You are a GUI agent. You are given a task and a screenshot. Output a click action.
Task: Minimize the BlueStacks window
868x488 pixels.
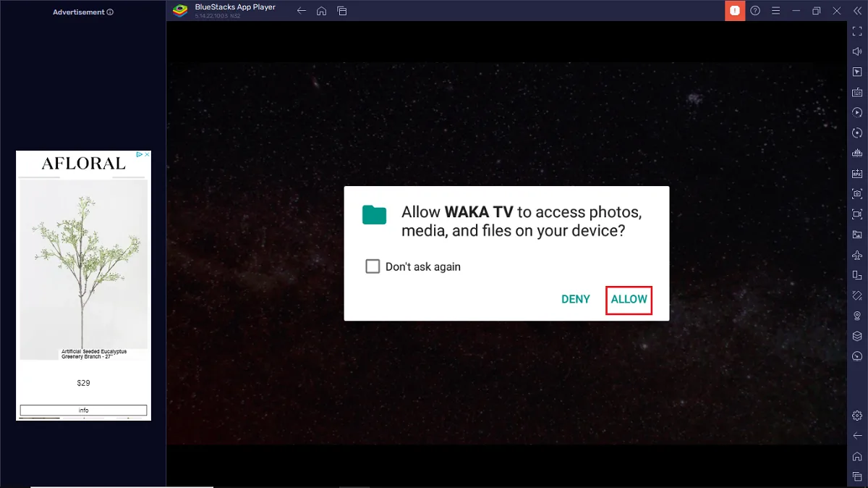coord(796,11)
